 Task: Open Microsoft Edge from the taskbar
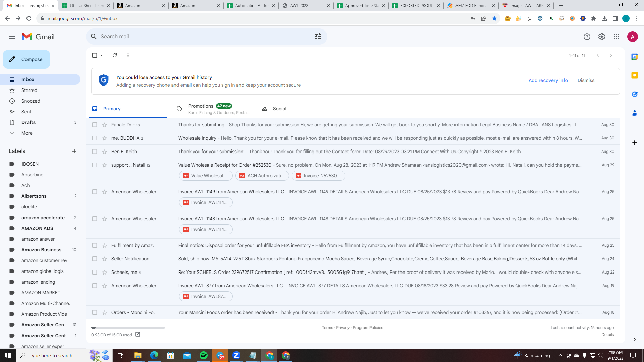154,355
